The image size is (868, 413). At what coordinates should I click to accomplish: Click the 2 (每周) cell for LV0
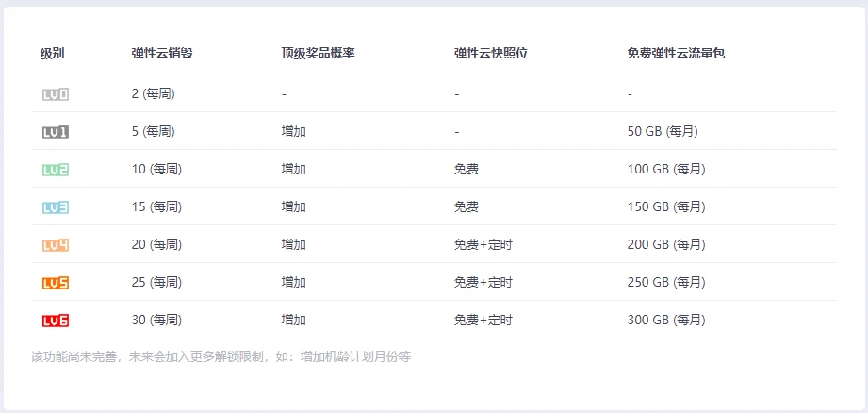[154, 94]
